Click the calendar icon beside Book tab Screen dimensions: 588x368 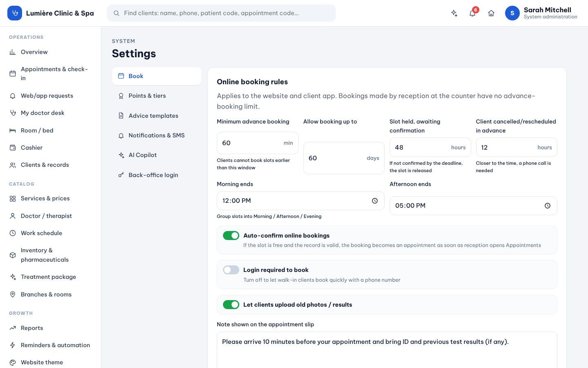coord(121,76)
